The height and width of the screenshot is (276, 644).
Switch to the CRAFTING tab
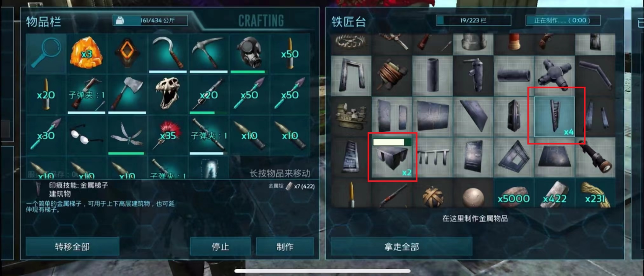(x=261, y=21)
